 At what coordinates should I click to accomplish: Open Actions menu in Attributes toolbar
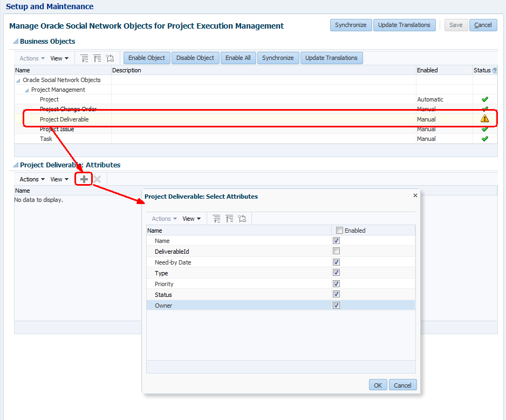32,179
